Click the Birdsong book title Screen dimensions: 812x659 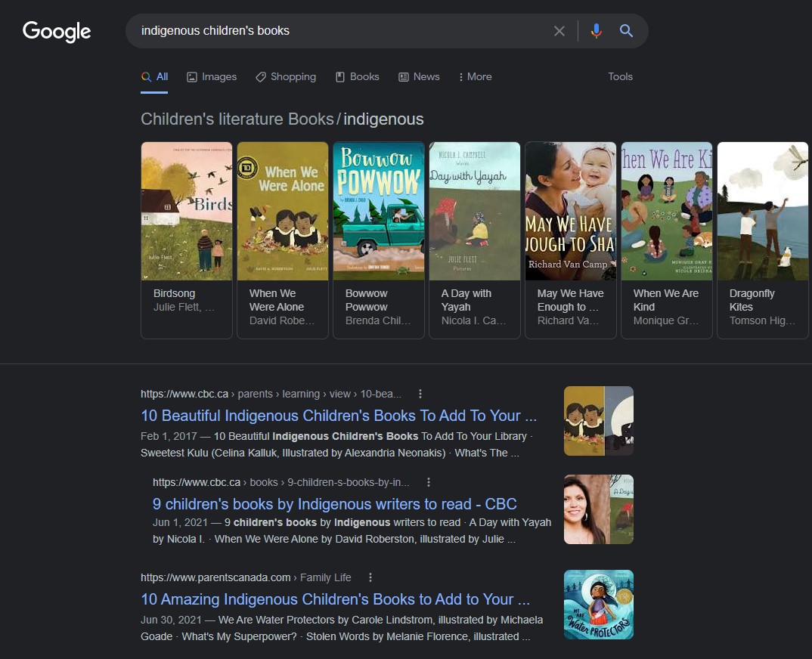point(174,293)
